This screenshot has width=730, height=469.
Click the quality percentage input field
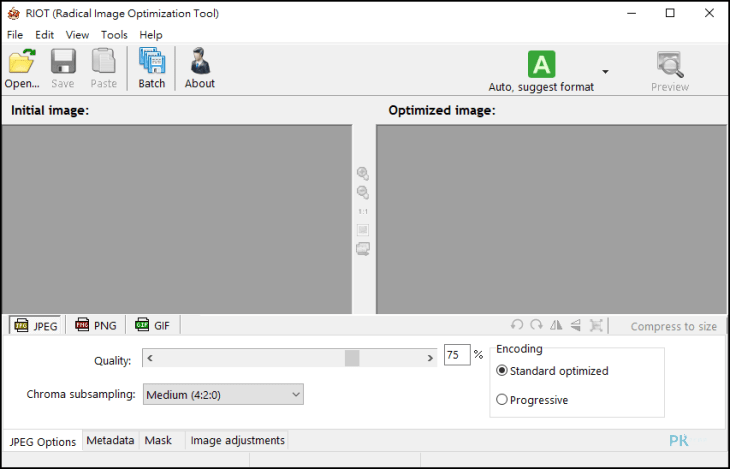tap(457, 355)
